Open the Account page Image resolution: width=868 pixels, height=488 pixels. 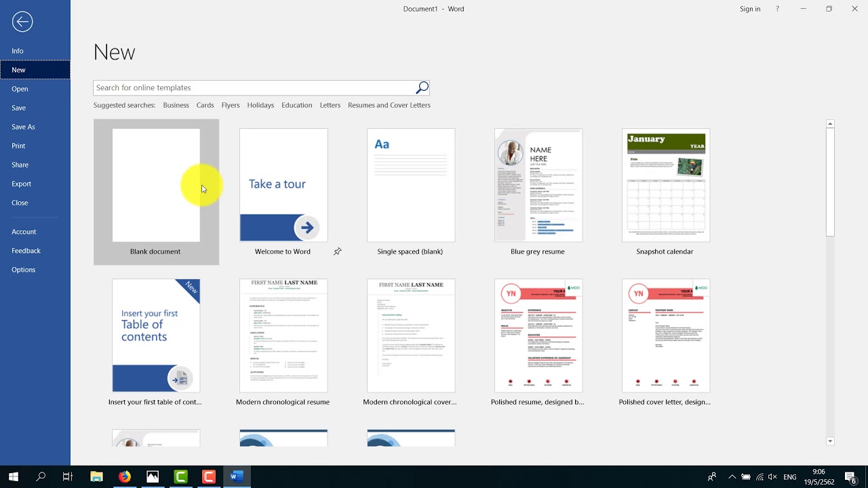[x=35, y=232]
